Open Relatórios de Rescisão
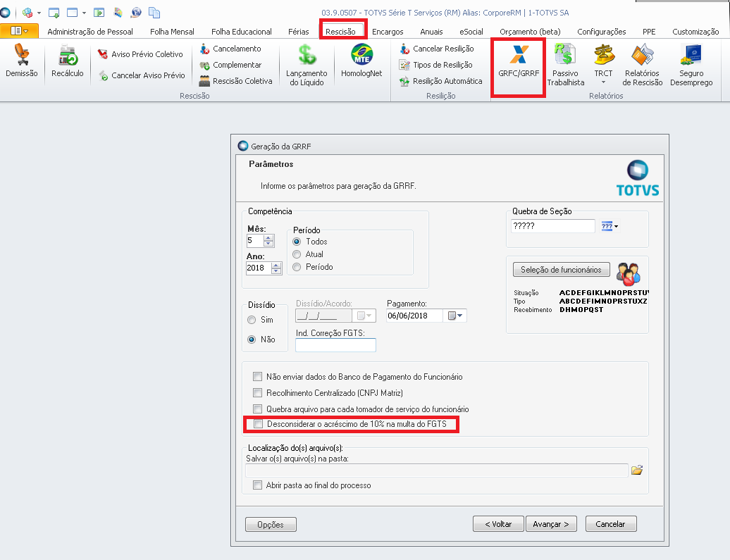730x560 pixels. coord(643,65)
